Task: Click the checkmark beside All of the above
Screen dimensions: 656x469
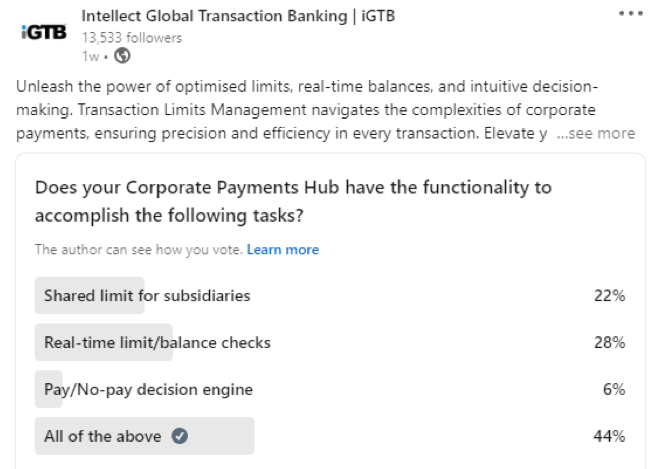Action: (179, 436)
